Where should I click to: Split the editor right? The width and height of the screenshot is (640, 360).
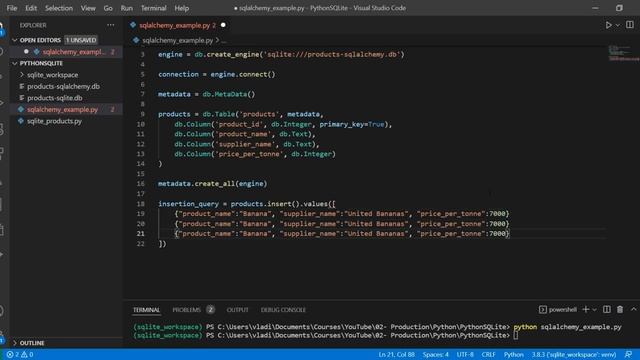click(630, 25)
